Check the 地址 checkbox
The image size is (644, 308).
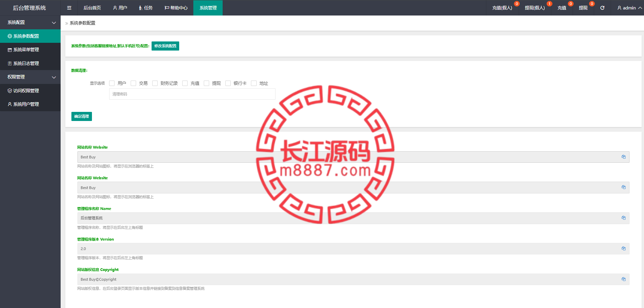pos(254,83)
